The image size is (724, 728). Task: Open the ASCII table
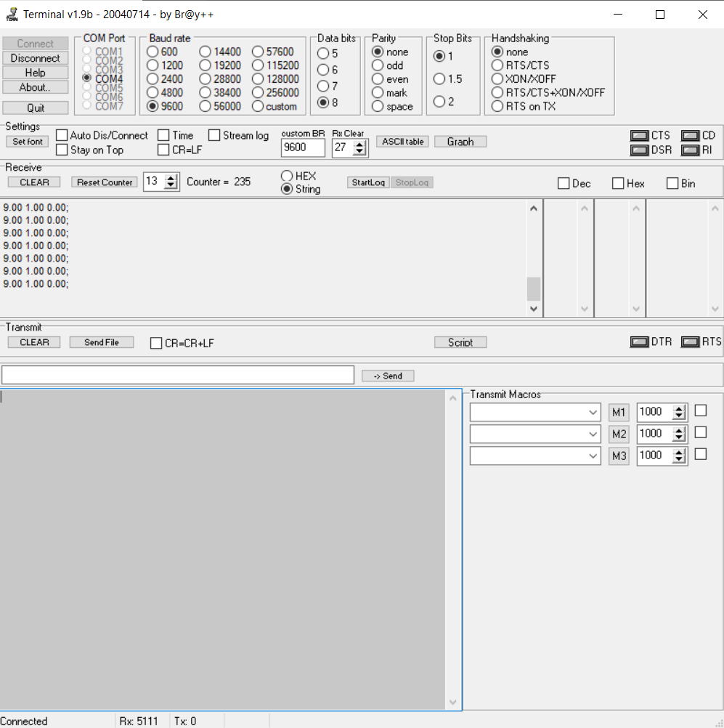(403, 142)
